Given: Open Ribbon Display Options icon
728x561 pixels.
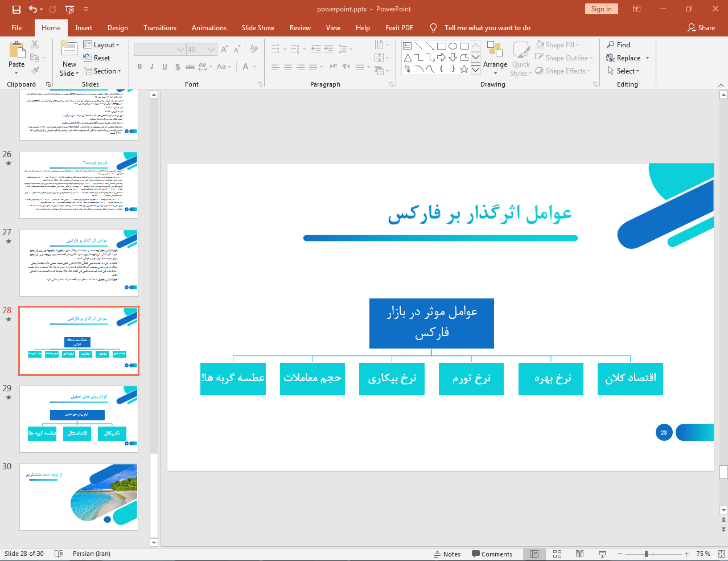Looking at the screenshot, I should [637, 9].
